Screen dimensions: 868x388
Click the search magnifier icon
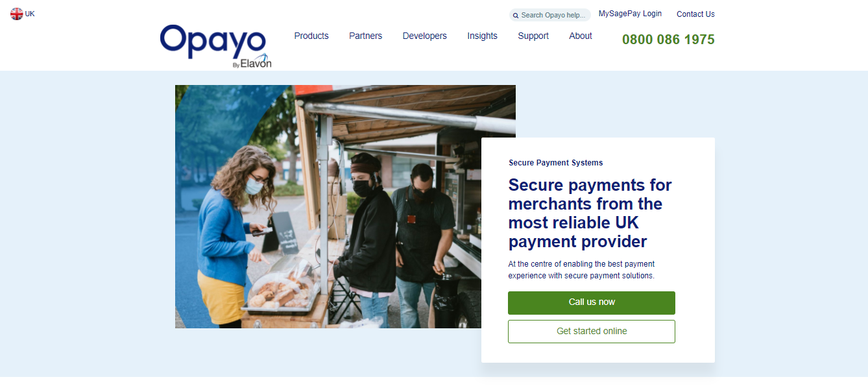[516, 16]
